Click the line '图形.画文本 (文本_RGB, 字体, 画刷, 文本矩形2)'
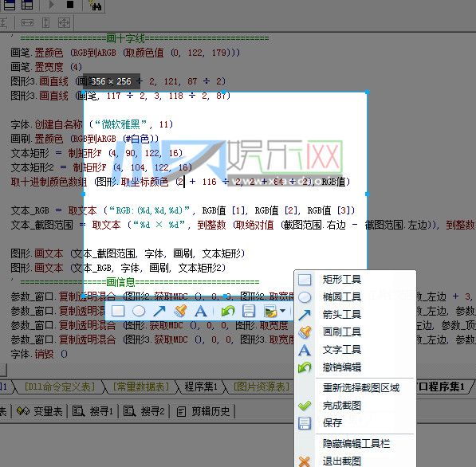The width and height of the screenshot is (476, 467). click(x=118, y=268)
